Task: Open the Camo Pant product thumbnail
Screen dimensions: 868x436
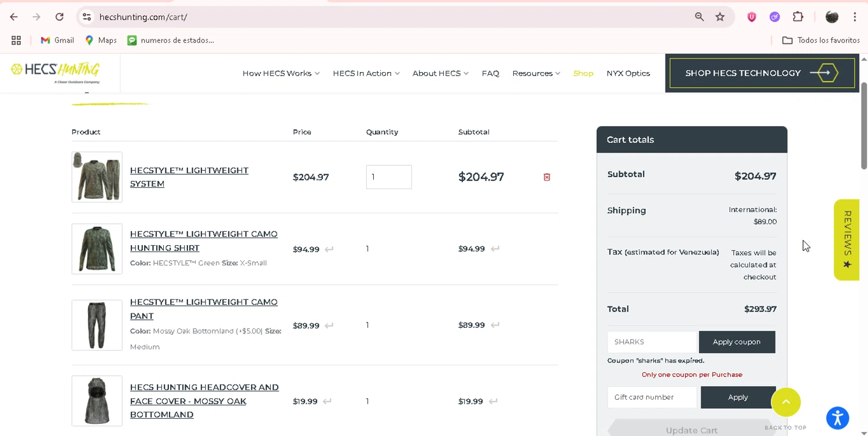Action: (97, 325)
